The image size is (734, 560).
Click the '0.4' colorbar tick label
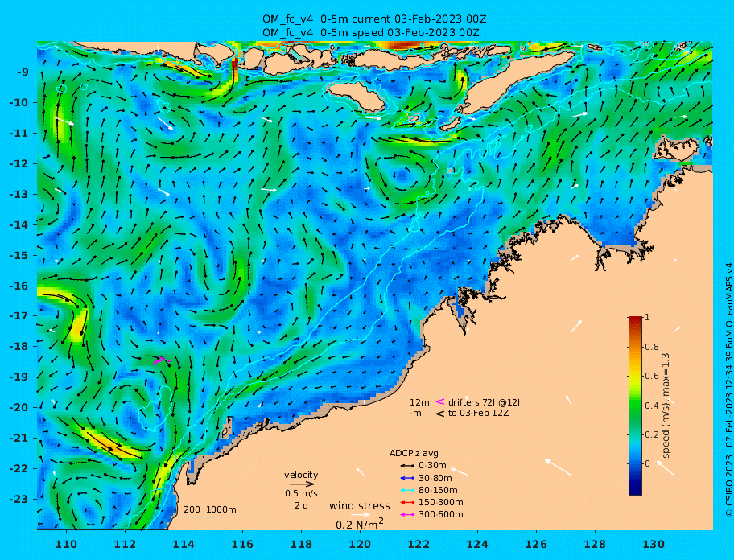pyautogui.click(x=652, y=406)
